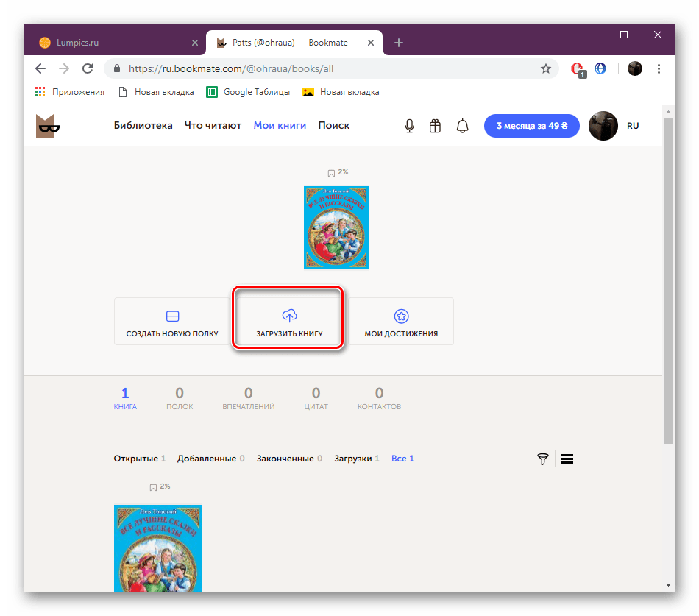
Task: Click Мои достижения button
Action: [401, 321]
